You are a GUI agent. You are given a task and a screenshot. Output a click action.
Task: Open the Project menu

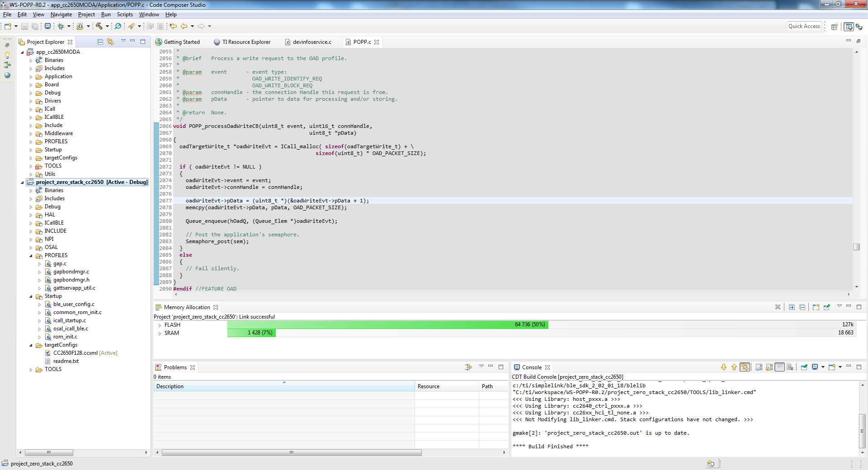coord(86,14)
